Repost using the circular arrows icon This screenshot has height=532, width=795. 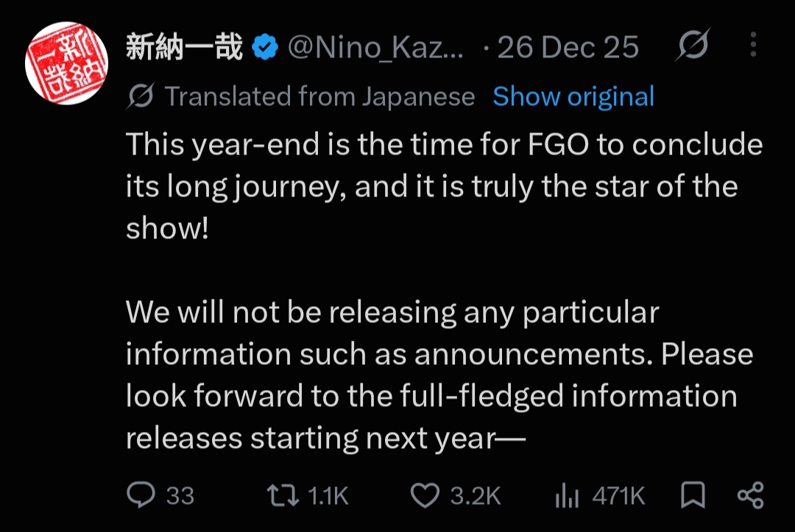click(283, 495)
